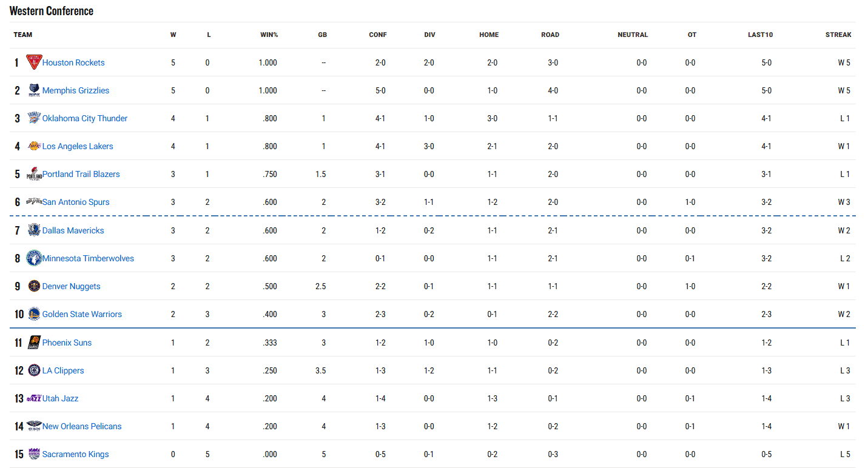Click the Western Conference heading

[52, 11]
